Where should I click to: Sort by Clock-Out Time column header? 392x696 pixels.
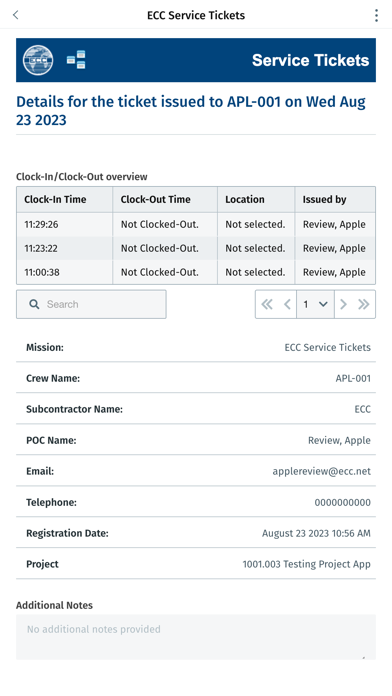coord(165,199)
